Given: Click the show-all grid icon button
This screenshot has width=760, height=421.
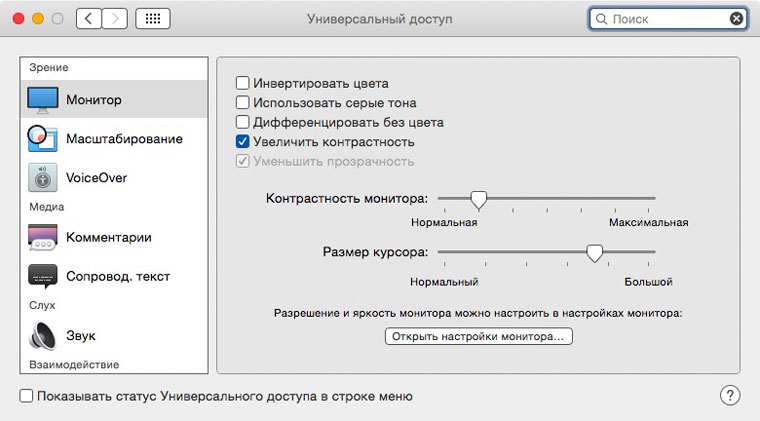Looking at the screenshot, I should (x=151, y=19).
